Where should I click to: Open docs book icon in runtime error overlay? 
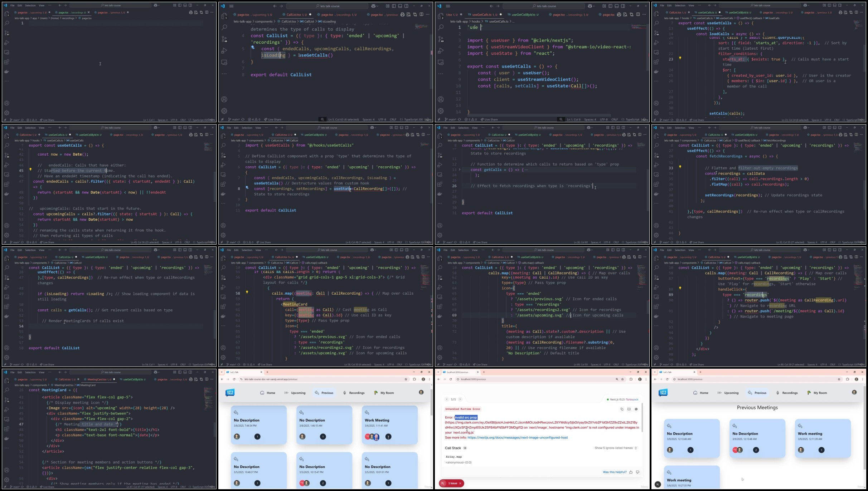(x=629, y=409)
